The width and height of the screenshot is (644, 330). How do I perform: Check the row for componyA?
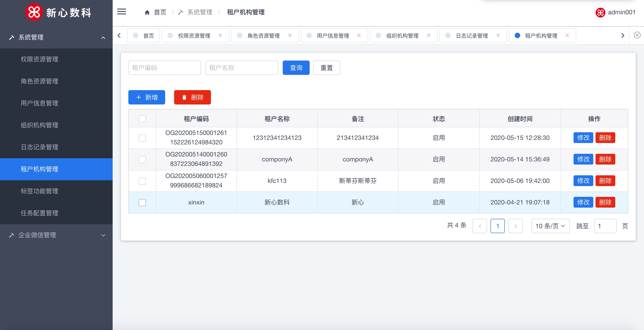(142, 159)
